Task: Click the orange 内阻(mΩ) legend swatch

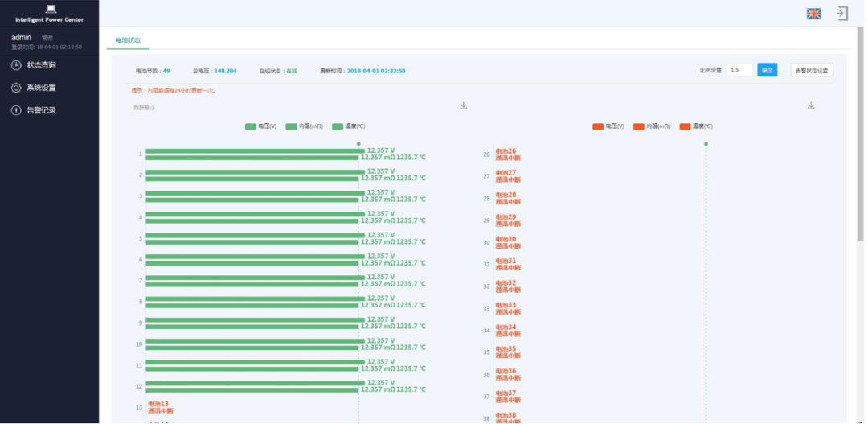Action: coord(639,126)
